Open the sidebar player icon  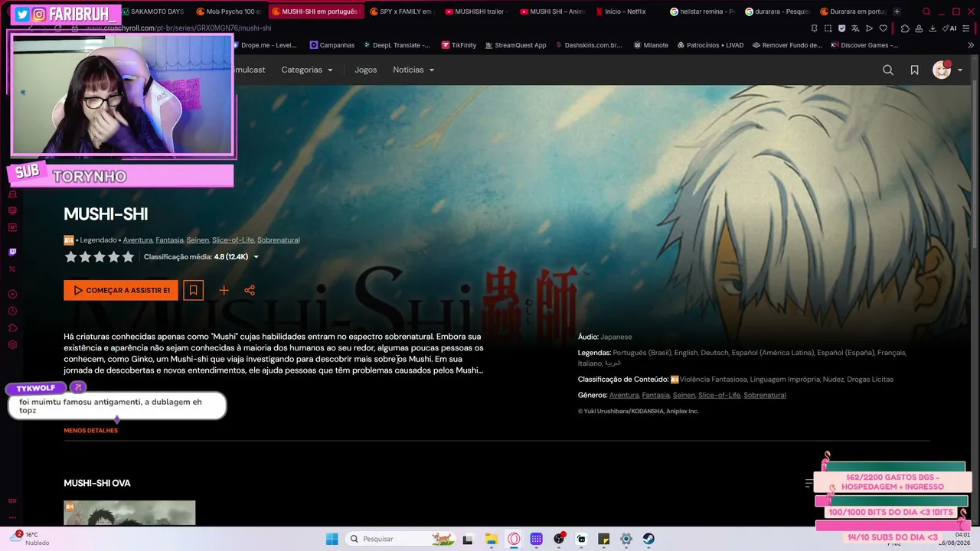[12, 294]
